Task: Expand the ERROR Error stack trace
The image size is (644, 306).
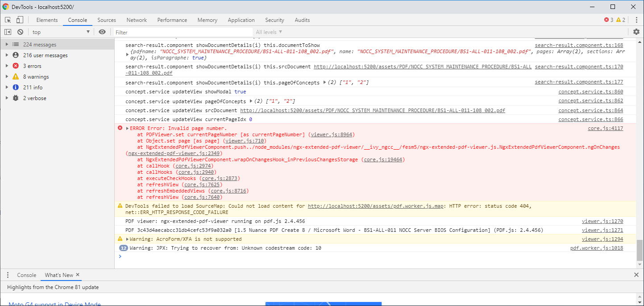Action: 127,128
